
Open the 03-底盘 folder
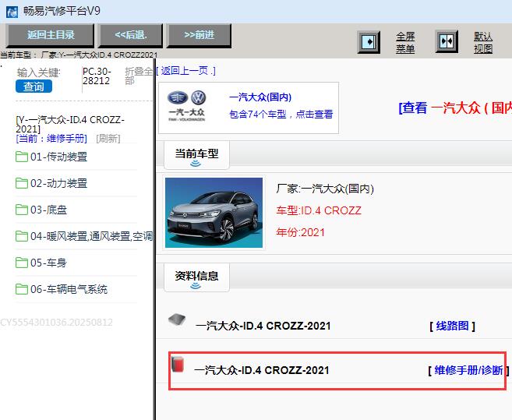click(48, 210)
